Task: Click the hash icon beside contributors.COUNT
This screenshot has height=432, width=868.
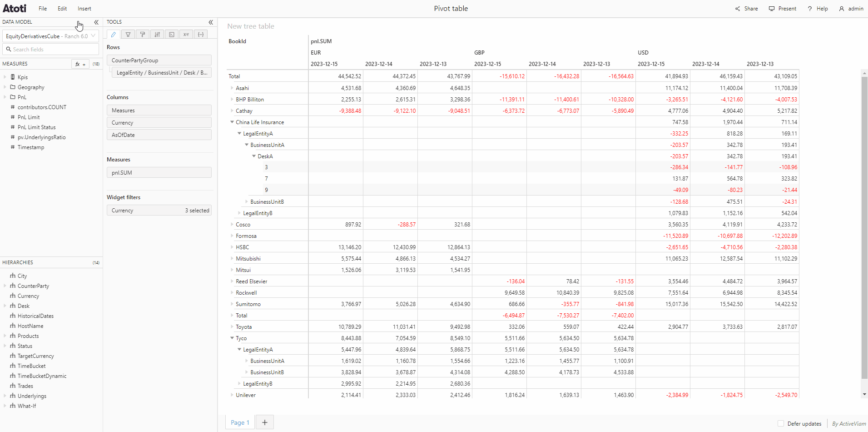Action: [13, 107]
